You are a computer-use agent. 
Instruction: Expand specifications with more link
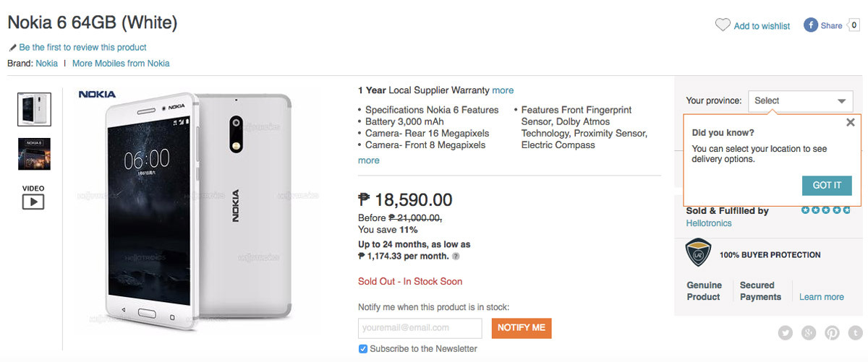coord(368,160)
